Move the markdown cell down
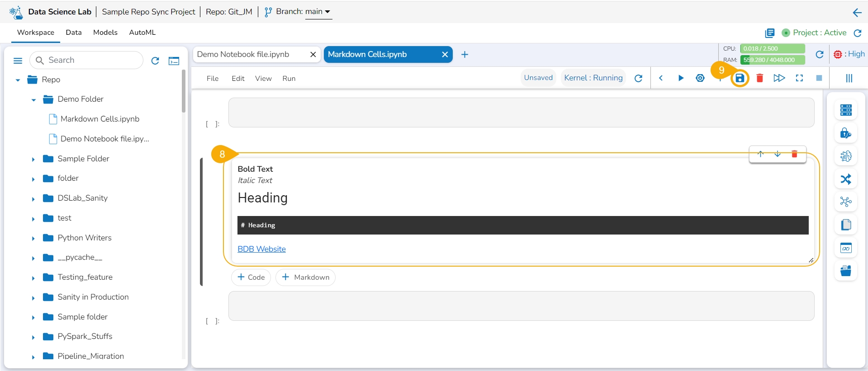Screen dimensions: 868x371 778,154
